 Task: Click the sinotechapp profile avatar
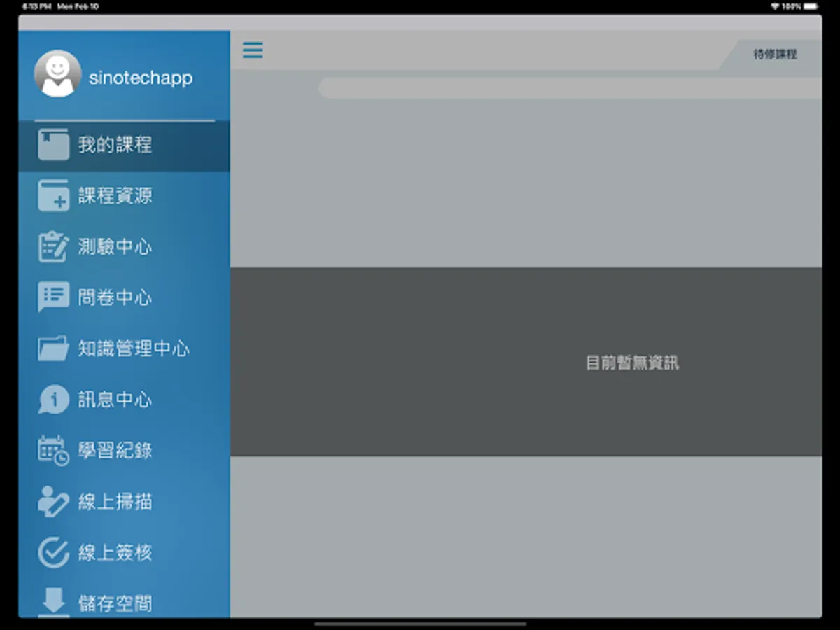pos(59,74)
